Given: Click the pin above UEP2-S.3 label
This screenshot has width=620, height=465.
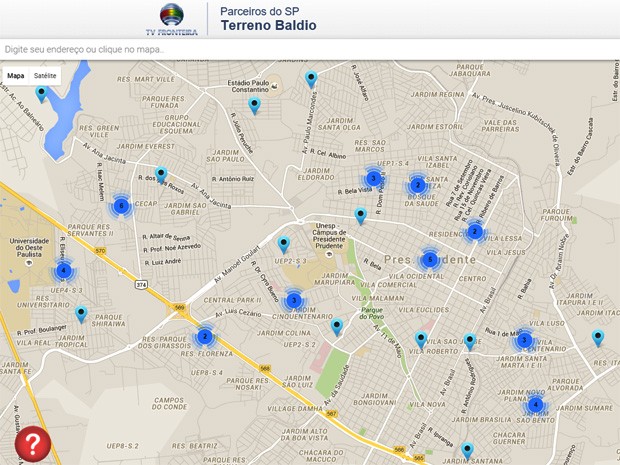Looking at the screenshot, I should (284, 244).
